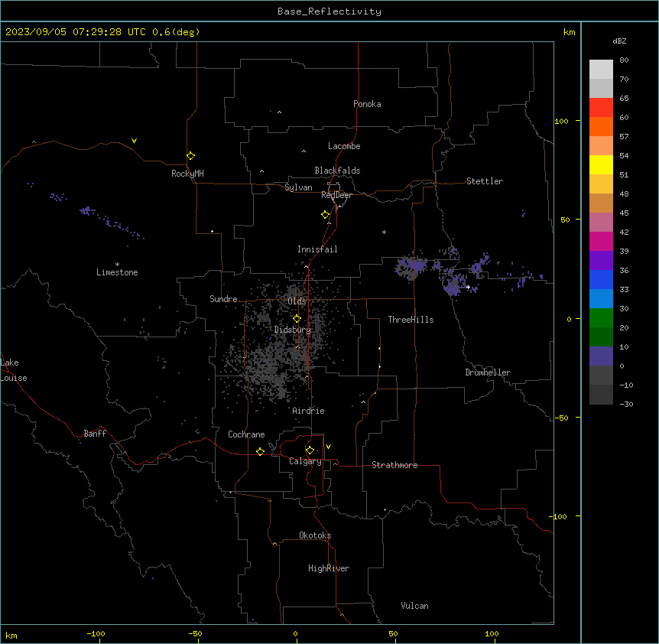Viewport: 659px width, 644px height.
Task: Click the Vulcan label
Action: (415, 606)
